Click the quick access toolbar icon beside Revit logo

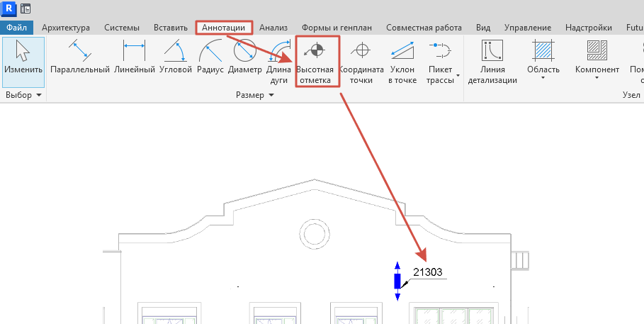(26, 9)
